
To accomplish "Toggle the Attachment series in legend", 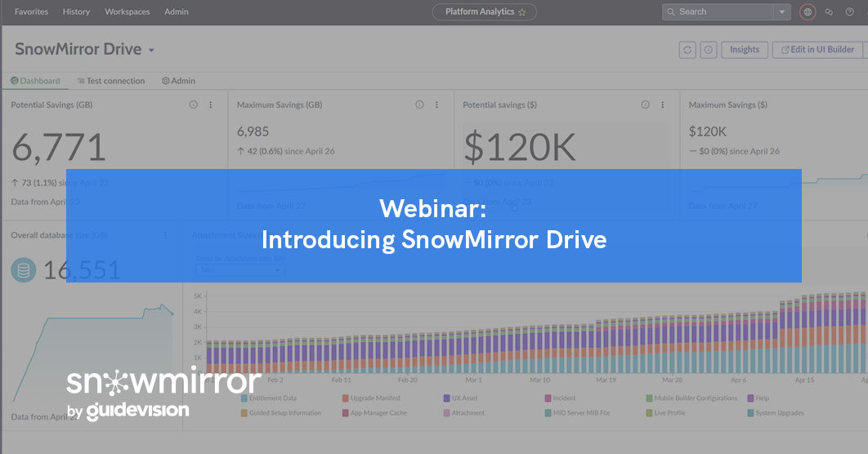I will tap(464, 413).
